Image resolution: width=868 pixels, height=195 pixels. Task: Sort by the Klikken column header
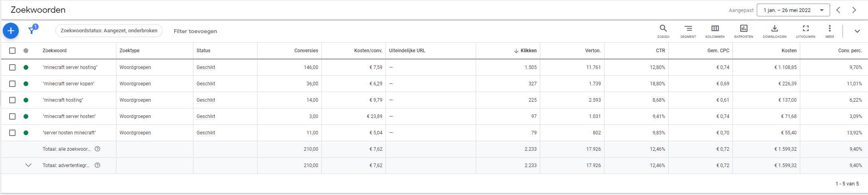pyautogui.click(x=528, y=51)
